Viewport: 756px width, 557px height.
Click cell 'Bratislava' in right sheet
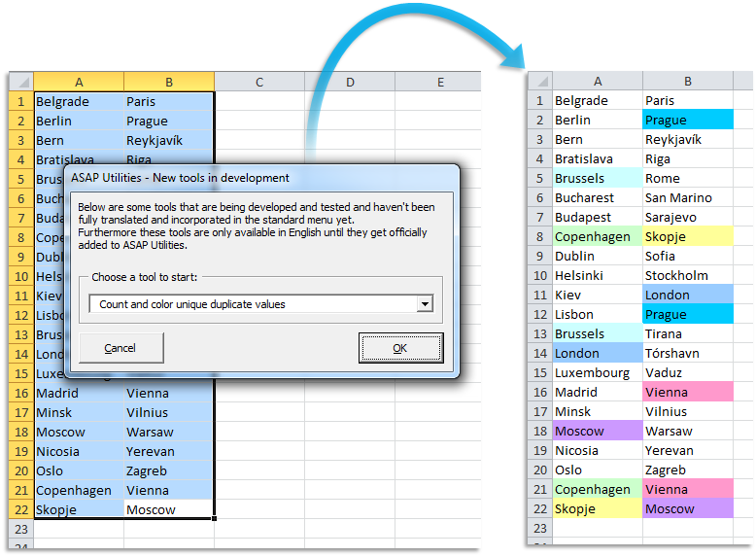click(x=598, y=158)
